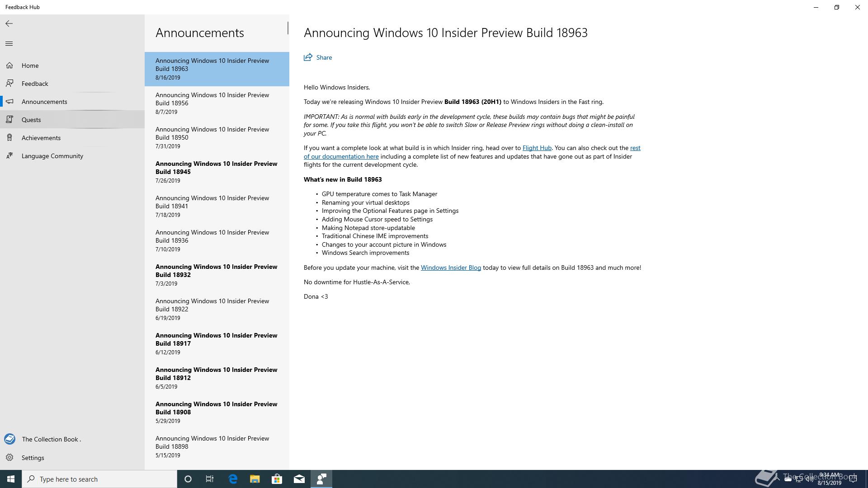Click the taskbar clock and date
The image size is (868, 488).
pyautogui.click(x=829, y=479)
